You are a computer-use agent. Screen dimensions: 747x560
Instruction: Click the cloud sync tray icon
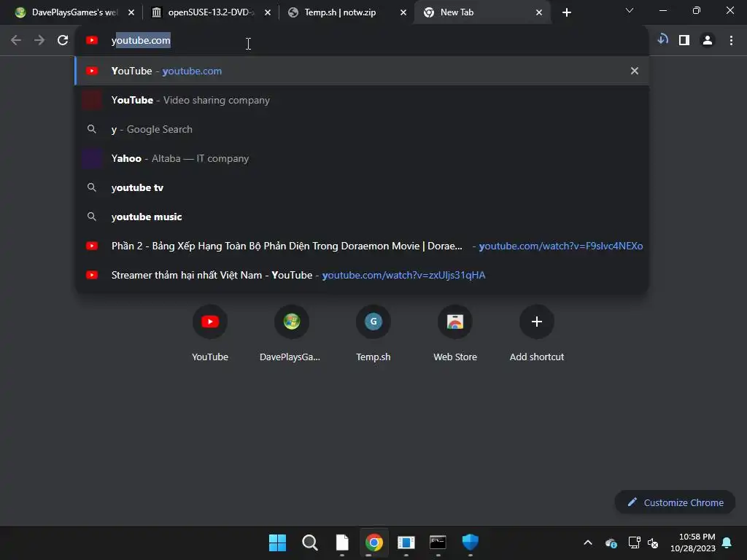point(611,542)
